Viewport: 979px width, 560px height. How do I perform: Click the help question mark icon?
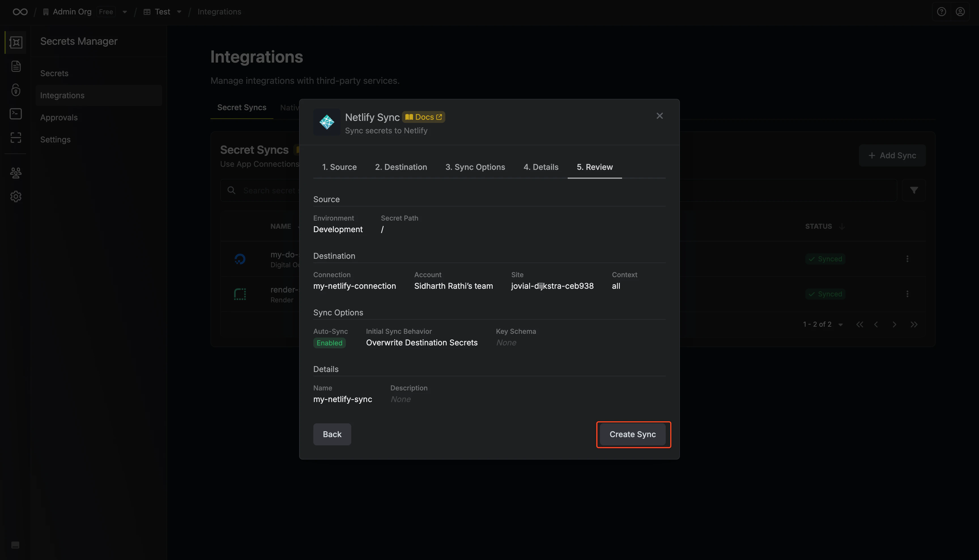point(941,12)
